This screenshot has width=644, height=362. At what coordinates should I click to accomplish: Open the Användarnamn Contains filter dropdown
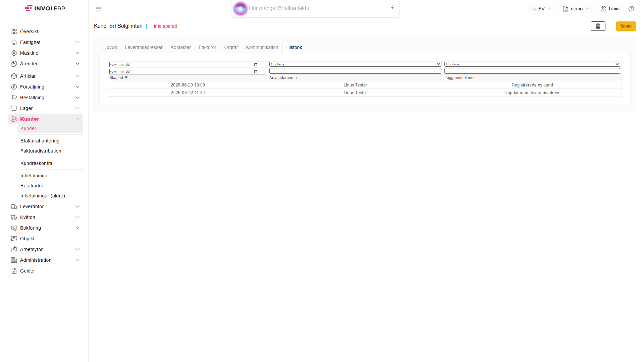(x=355, y=64)
